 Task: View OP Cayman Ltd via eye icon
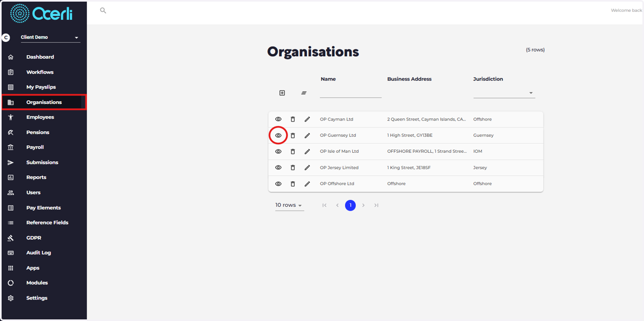tap(279, 119)
